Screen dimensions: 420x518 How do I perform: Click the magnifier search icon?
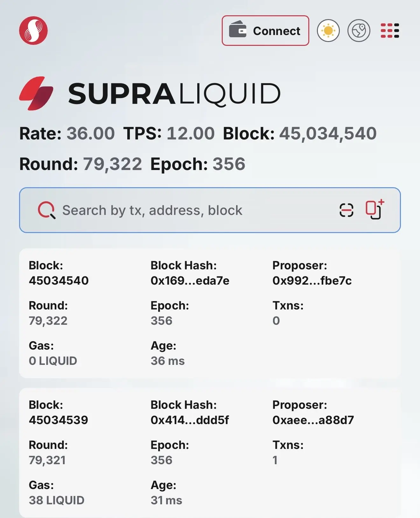(46, 210)
